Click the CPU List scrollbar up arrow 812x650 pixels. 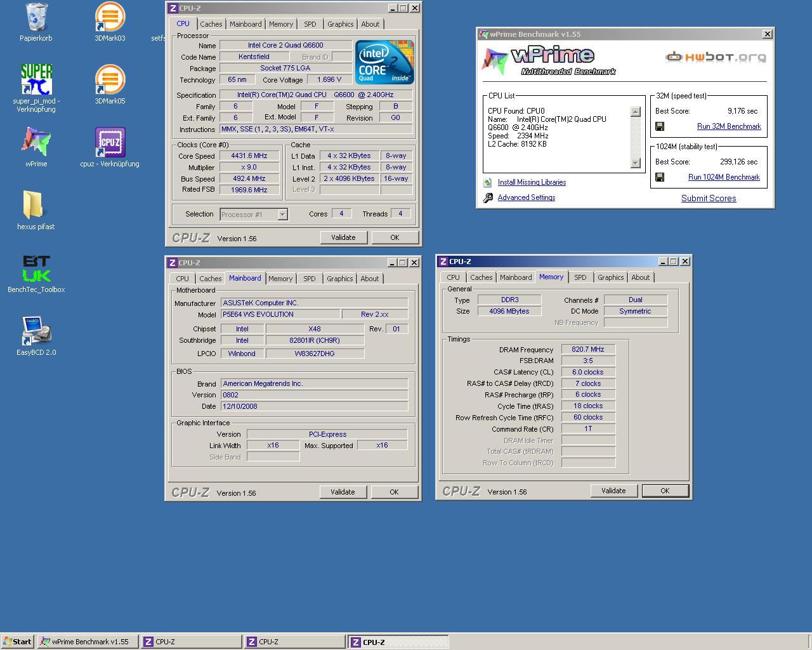coord(636,112)
